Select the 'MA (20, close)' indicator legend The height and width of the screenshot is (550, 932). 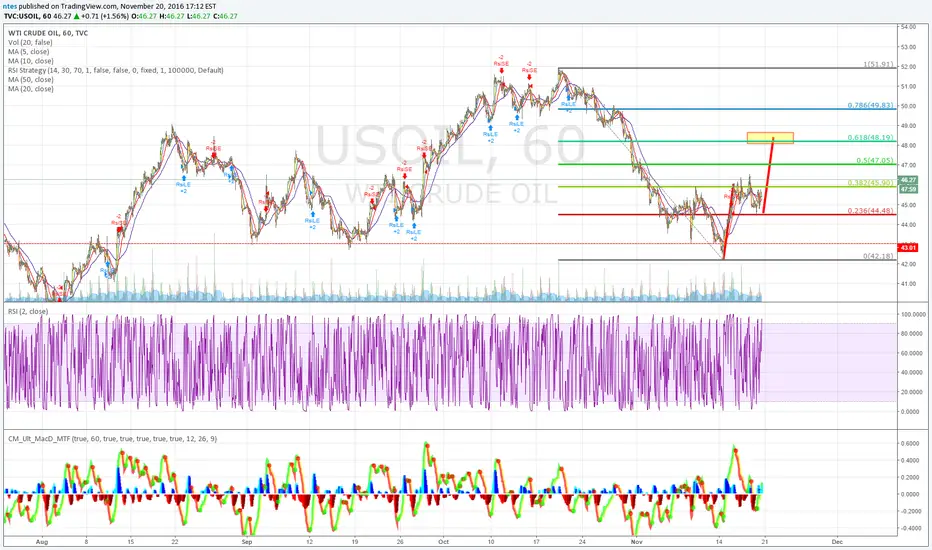(31, 89)
